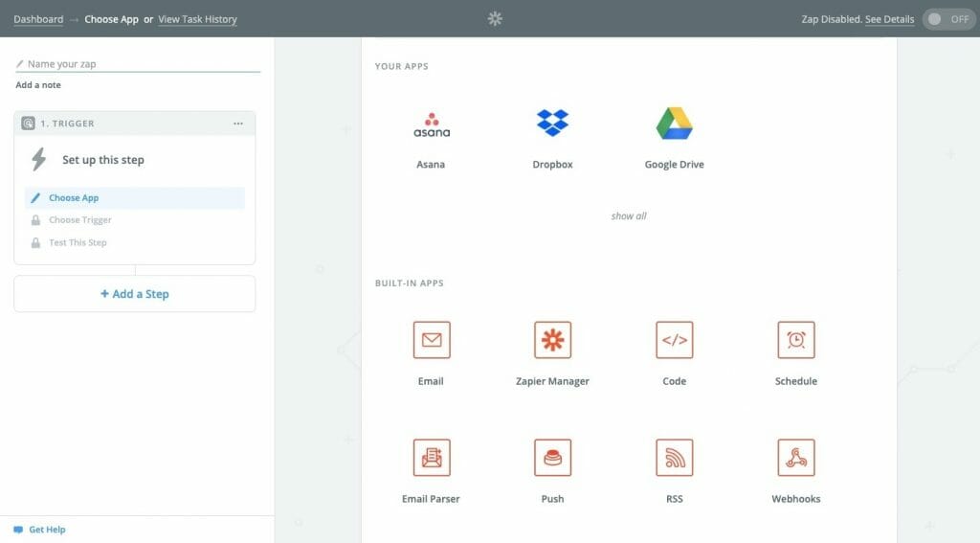Toggle the Zap ON/OFF switch
Screen dimensions: 980x543
pos(948,19)
